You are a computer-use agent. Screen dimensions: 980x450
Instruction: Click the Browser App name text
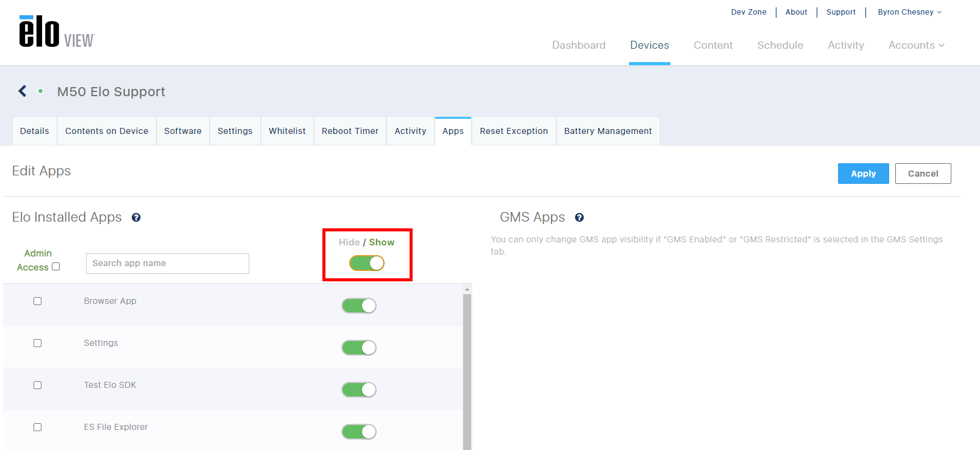[x=110, y=301]
